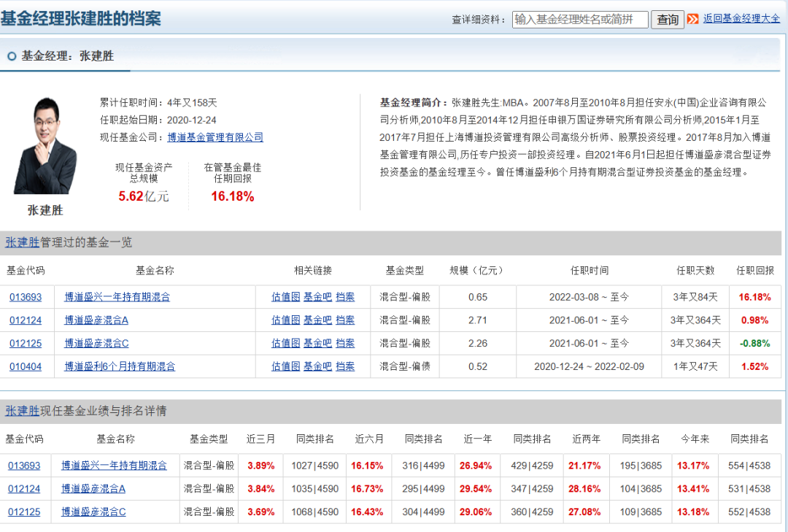788x532 pixels.
Task: Click the 2.71 fund size cell
Action: pos(477,320)
